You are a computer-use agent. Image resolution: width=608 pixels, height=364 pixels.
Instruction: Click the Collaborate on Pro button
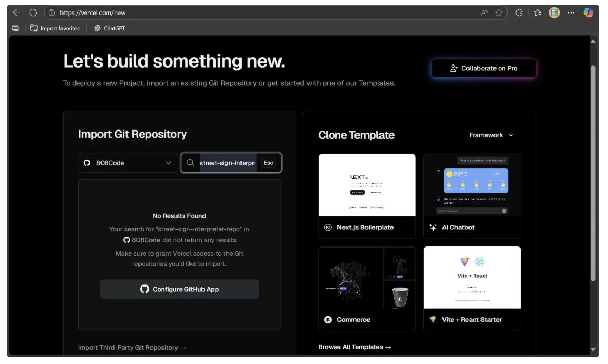[x=484, y=68]
